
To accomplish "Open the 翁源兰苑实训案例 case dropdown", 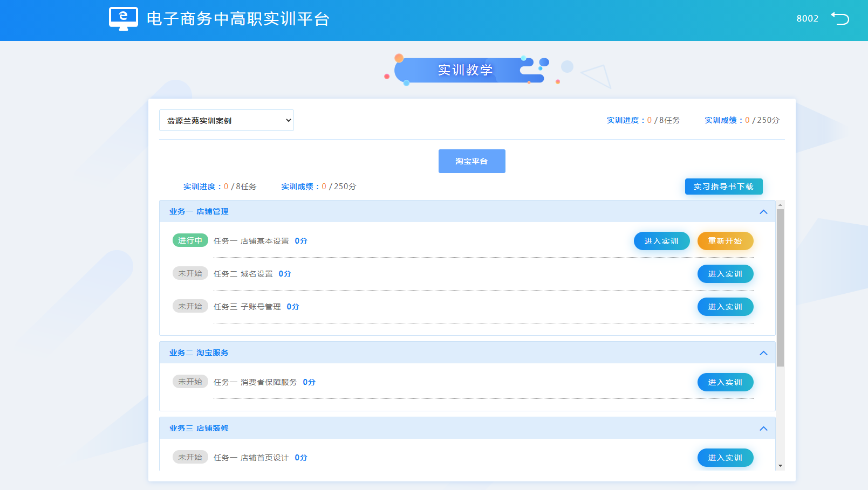I will 227,120.
